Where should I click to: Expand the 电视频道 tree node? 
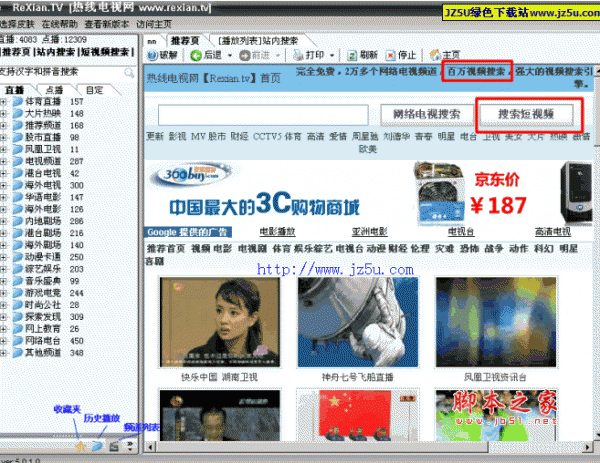pos(3,162)
